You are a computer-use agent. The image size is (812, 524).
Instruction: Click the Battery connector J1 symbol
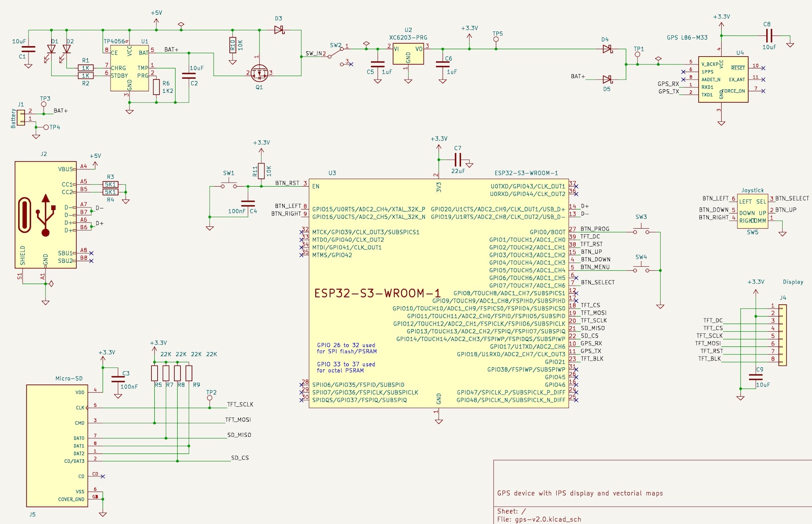pyautogui.click(x=21, y=117)
